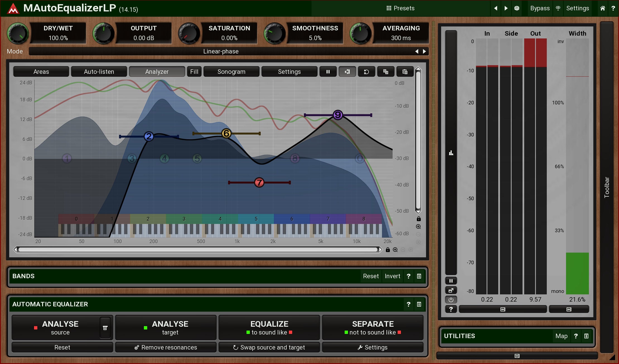Open the ANALYSE source options menu
The image size is (619, 364).
click(105, 328)
